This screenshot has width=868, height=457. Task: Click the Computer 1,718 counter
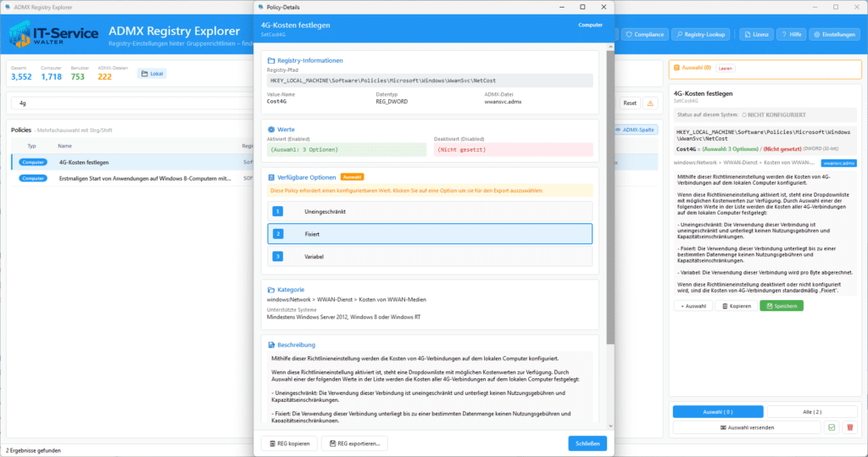tap(52, 74)
